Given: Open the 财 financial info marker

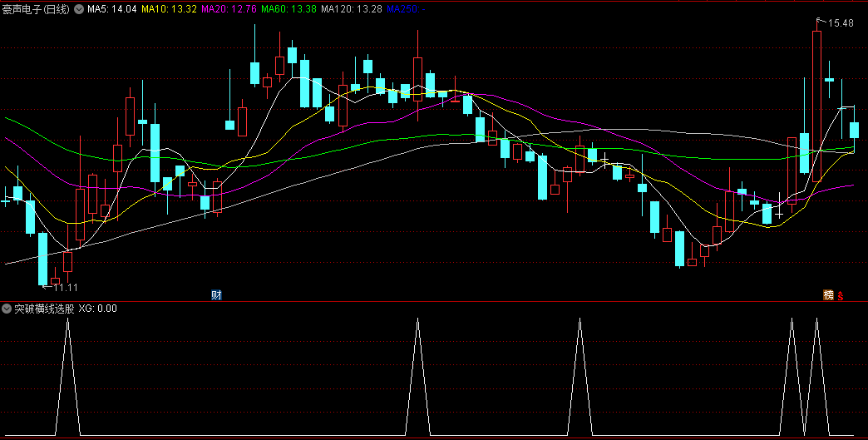Looking at the screenshot, I should [x=216, y=295].
